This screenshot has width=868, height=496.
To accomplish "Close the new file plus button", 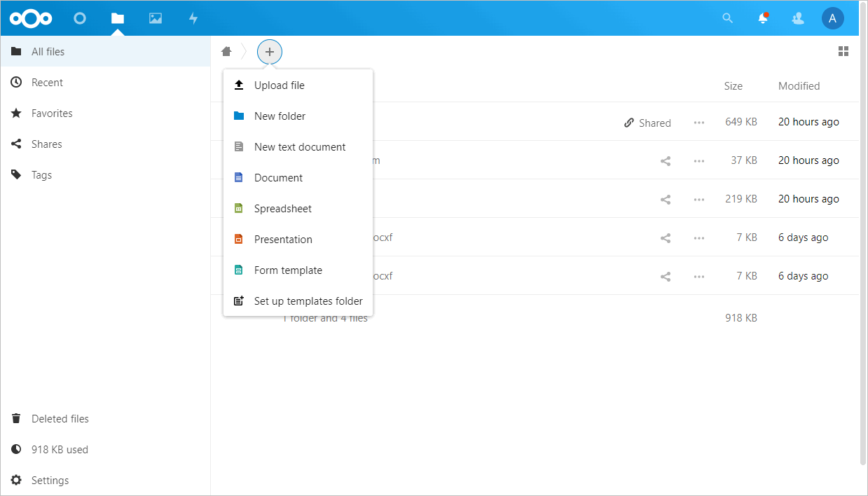I will [270, 52].
